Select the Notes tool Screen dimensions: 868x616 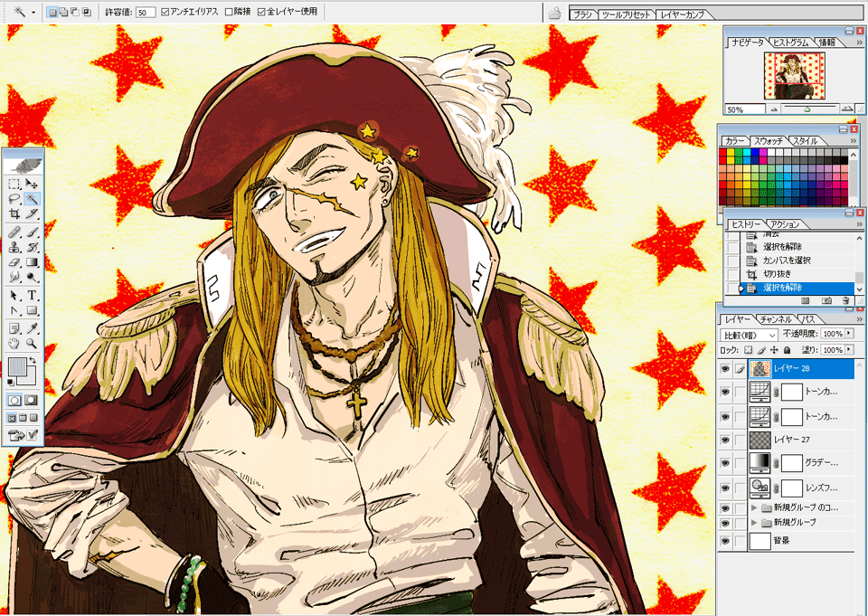[15, 328]
